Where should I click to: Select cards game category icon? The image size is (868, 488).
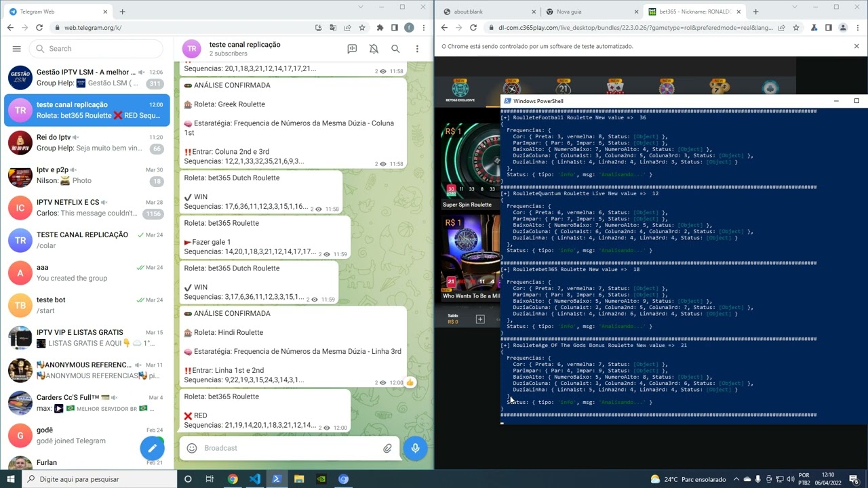point(615,88)
